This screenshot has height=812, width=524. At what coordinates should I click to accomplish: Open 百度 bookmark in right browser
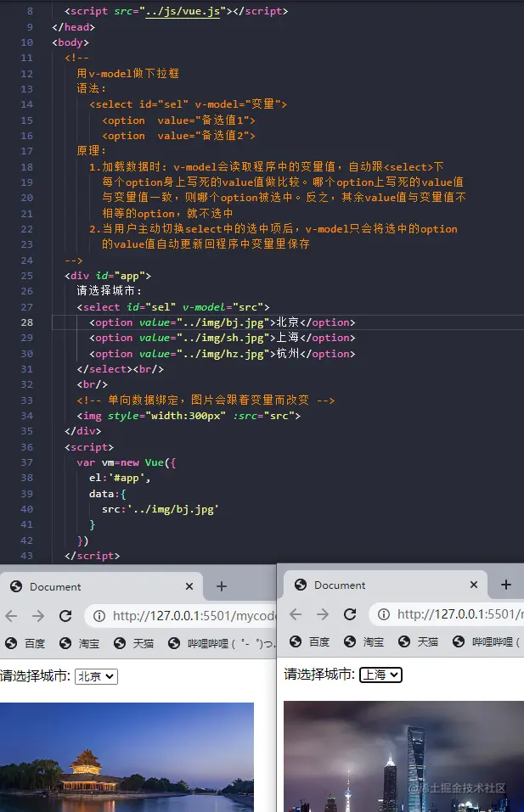[x=309, y=641]
